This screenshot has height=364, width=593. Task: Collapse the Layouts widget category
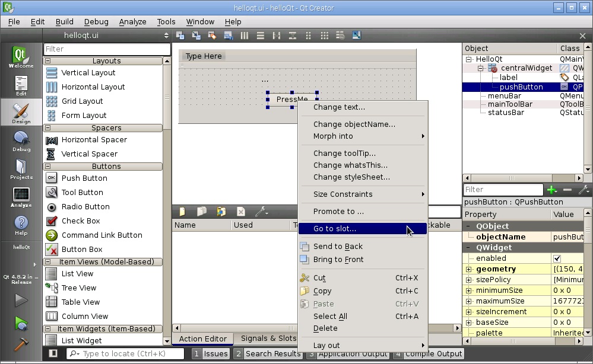click(48, 61)
